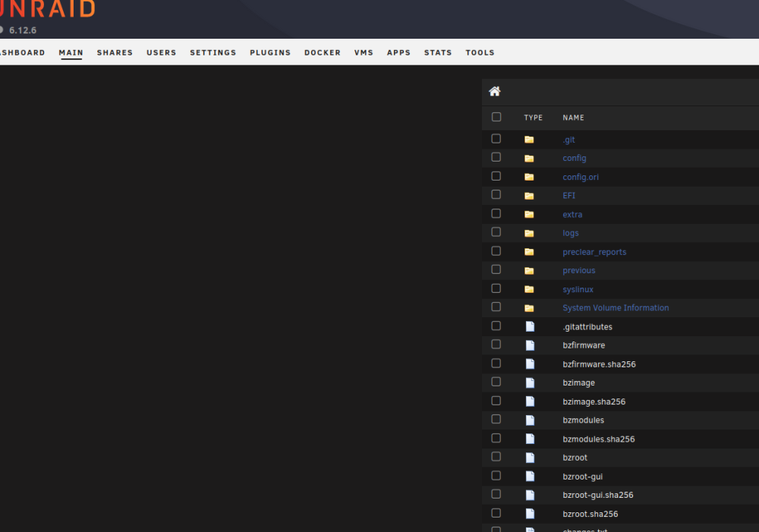Open the Stats tab

pos(438,52)
